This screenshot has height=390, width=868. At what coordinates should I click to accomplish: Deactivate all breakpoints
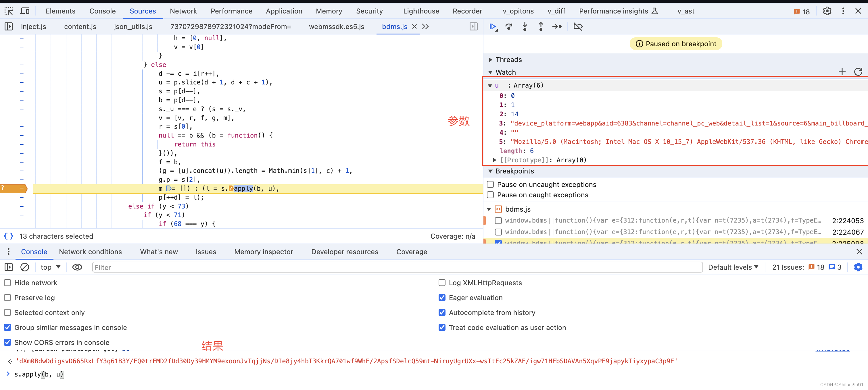578,27
